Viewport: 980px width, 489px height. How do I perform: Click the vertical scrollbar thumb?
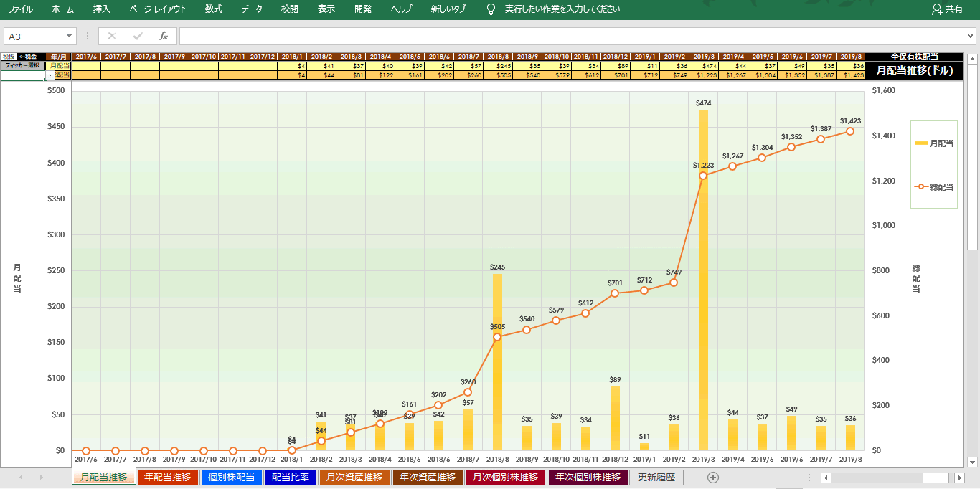point(972,157)
